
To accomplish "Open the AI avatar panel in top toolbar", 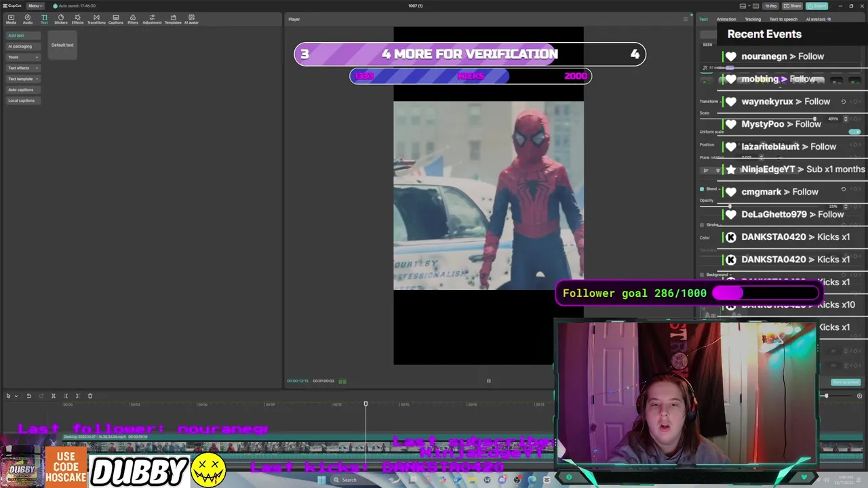I will pyautogui.click(x=191, y=19).
